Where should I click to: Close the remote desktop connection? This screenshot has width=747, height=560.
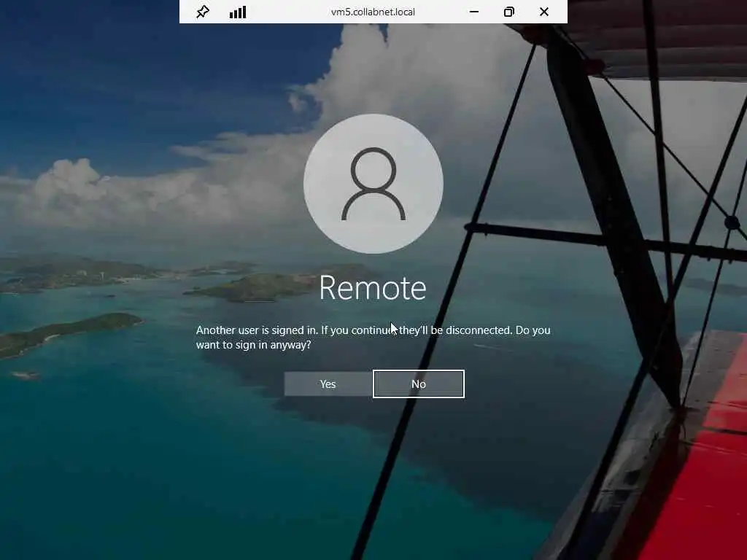point(544,12)
